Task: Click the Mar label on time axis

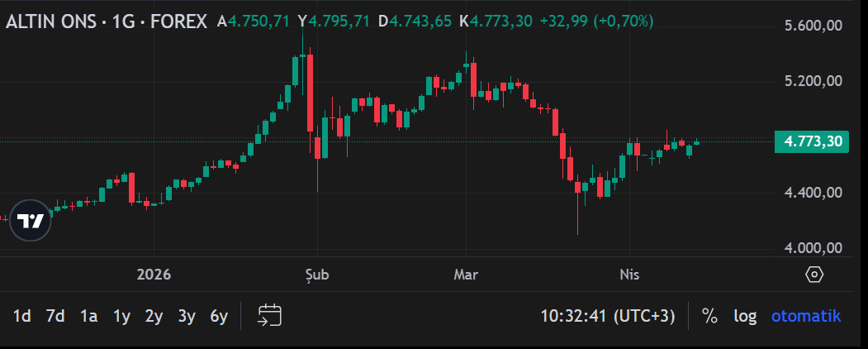Action: (x=466, y=275)
